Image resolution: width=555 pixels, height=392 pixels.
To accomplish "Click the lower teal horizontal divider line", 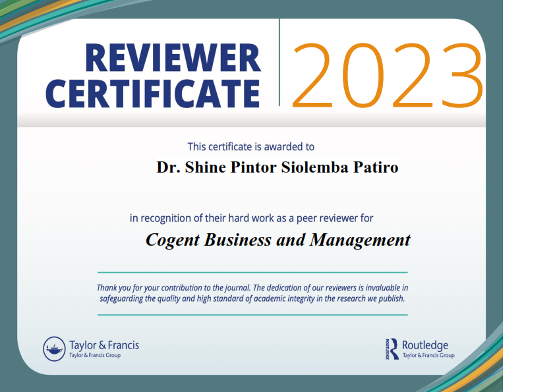I will pos(252,315).
